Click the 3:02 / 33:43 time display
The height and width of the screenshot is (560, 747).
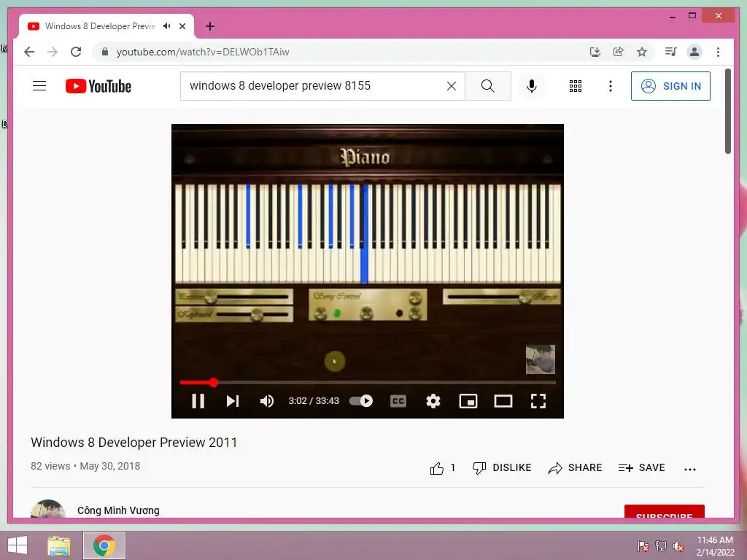pyautogui.click(x=314, y=401)
